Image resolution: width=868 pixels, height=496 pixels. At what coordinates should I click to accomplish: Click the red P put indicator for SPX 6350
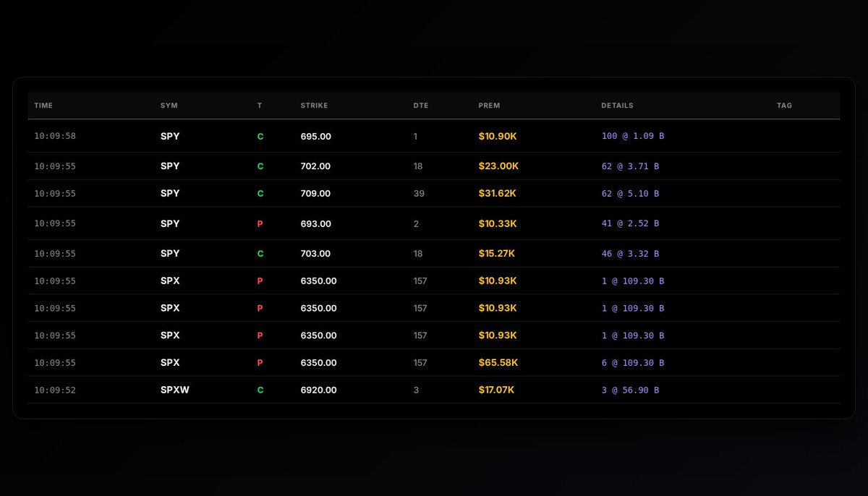(260, 281)
